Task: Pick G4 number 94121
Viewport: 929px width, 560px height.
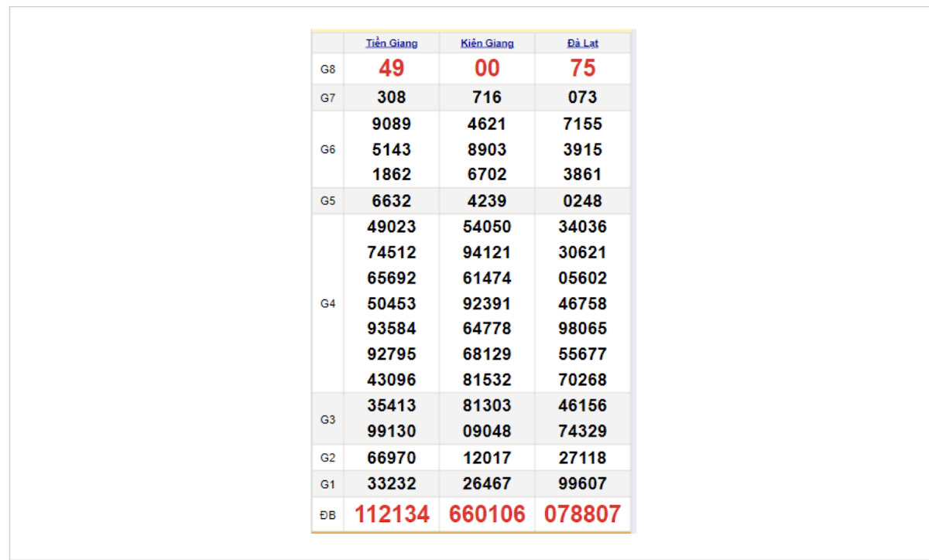Action: click(487, 252)
